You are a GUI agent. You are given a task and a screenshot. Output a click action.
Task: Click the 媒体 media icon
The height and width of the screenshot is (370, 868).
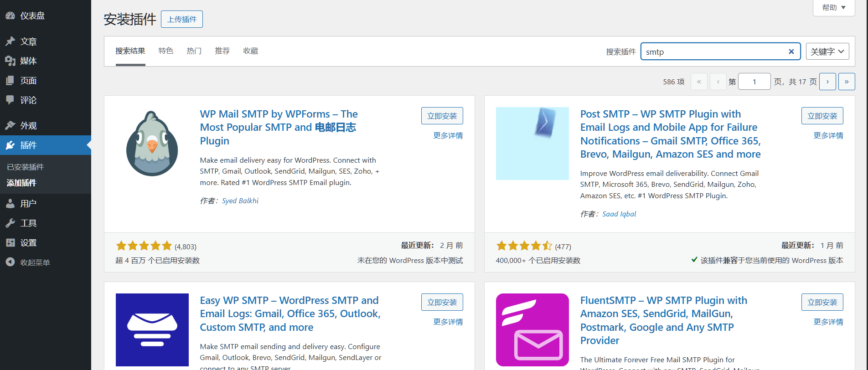point(10,61)
